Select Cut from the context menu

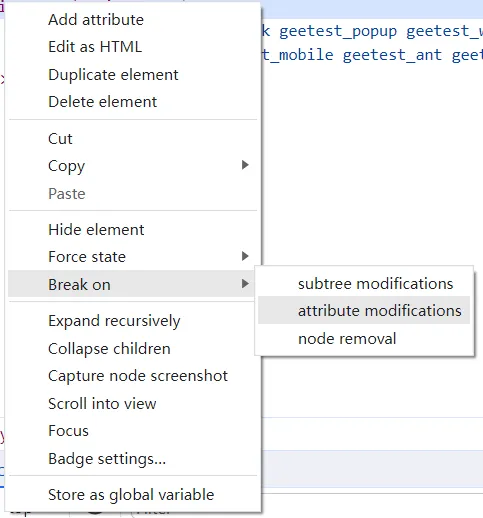(x=132, y=138)
